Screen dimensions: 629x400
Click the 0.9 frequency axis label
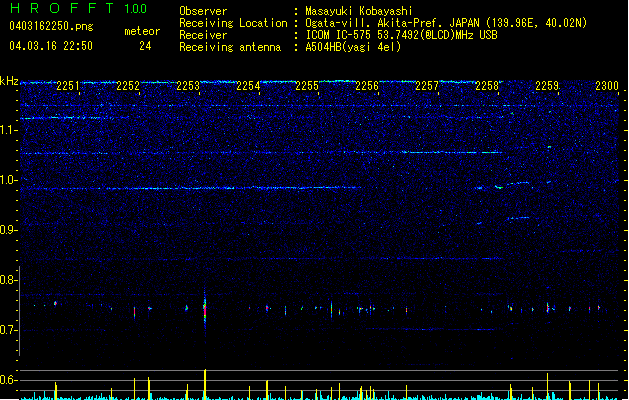(x=9, y=230)
